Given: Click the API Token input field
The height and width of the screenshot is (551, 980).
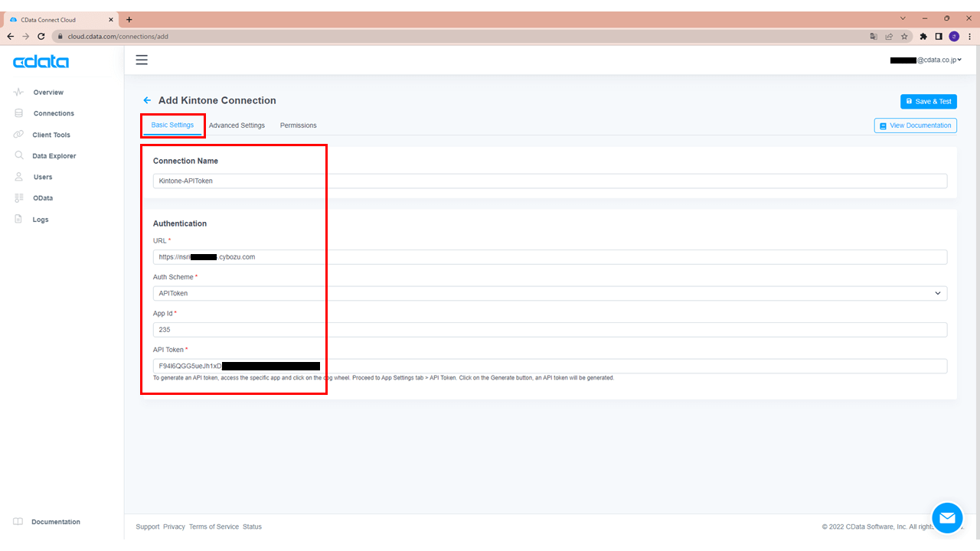Looking at the screenshot, I should point(550,366).
